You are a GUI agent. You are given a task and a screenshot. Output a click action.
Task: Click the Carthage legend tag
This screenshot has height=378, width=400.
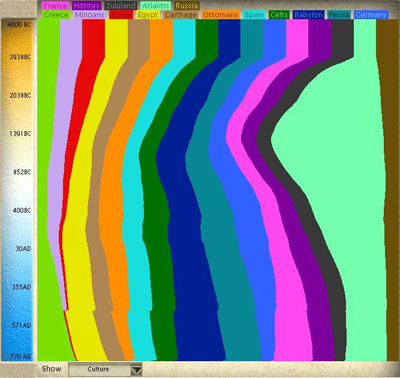click(x=181, y=15)
